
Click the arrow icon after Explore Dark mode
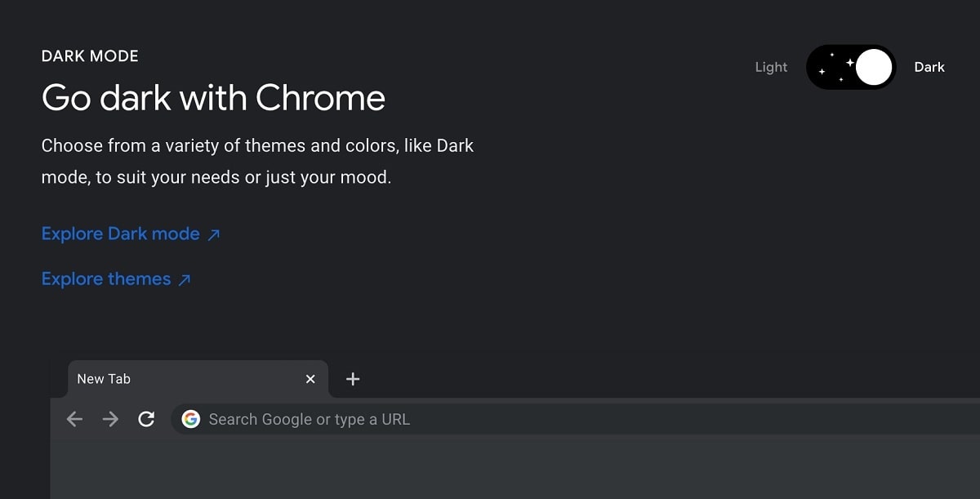click(x=214, y=234)
